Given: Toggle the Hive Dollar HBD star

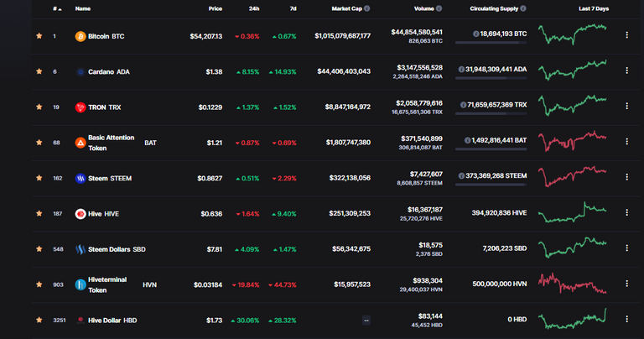Looking at the screenshot, I should 39,320.
